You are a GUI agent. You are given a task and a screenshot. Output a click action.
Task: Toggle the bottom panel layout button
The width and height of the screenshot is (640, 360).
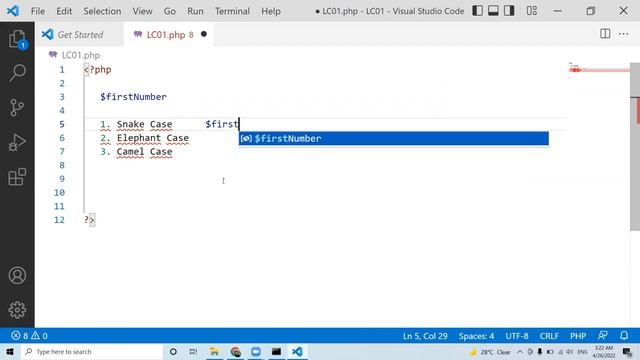[x=493, y=11]
